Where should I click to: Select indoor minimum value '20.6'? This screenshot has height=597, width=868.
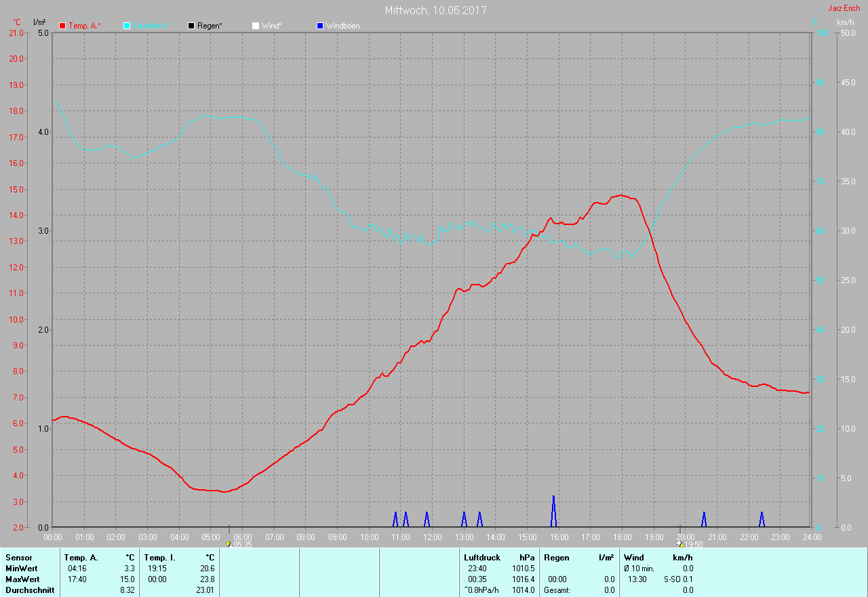point(208,569)
